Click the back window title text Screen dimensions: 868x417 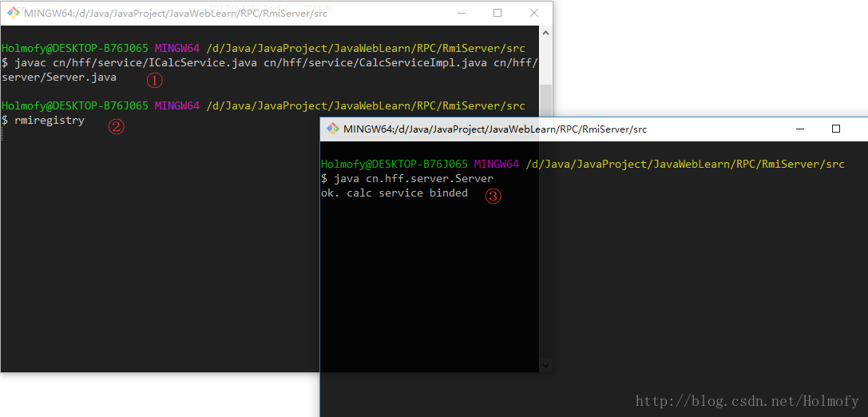(x=176, y=14)
